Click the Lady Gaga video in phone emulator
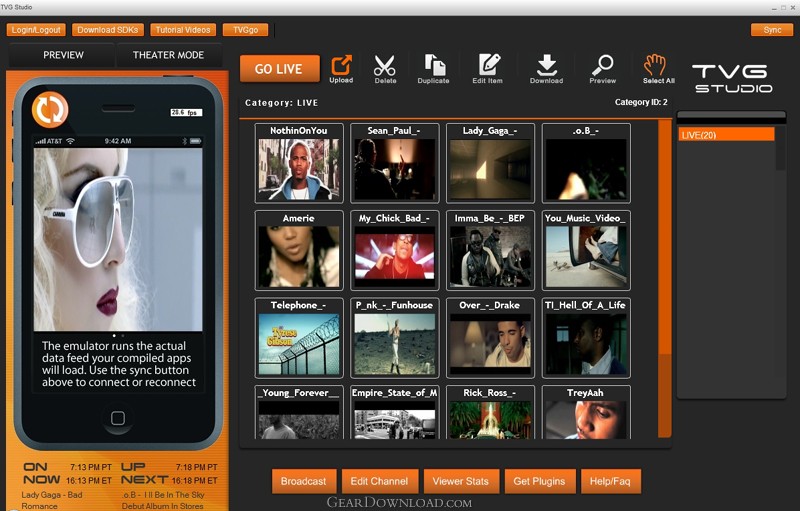 pyautogui.click(x=118, y=239)
